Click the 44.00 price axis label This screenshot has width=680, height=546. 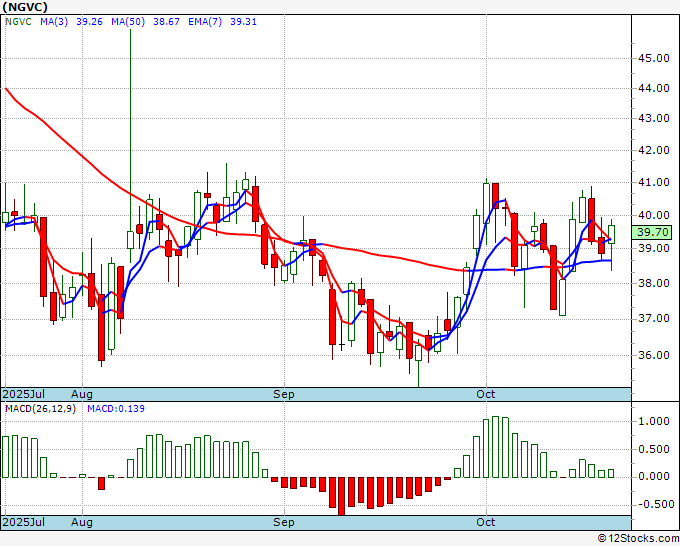(x=653, y=88)
